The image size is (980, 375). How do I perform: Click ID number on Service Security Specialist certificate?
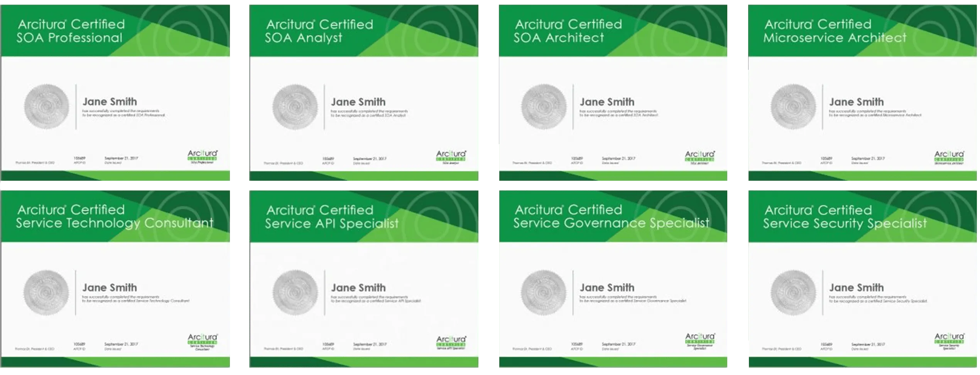point(826,344)
